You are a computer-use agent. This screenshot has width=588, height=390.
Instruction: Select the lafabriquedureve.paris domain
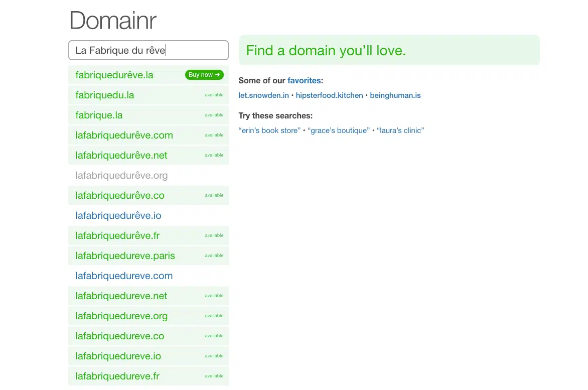125,256
